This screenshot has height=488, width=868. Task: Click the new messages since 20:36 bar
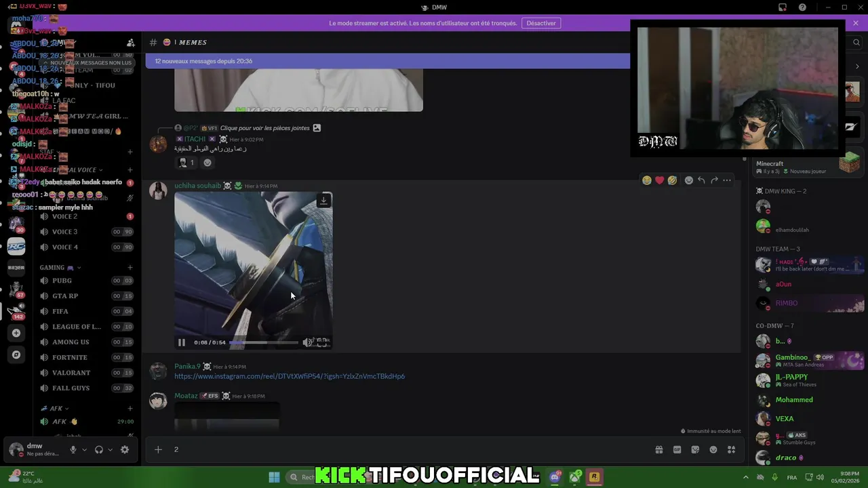coord(388,61)
